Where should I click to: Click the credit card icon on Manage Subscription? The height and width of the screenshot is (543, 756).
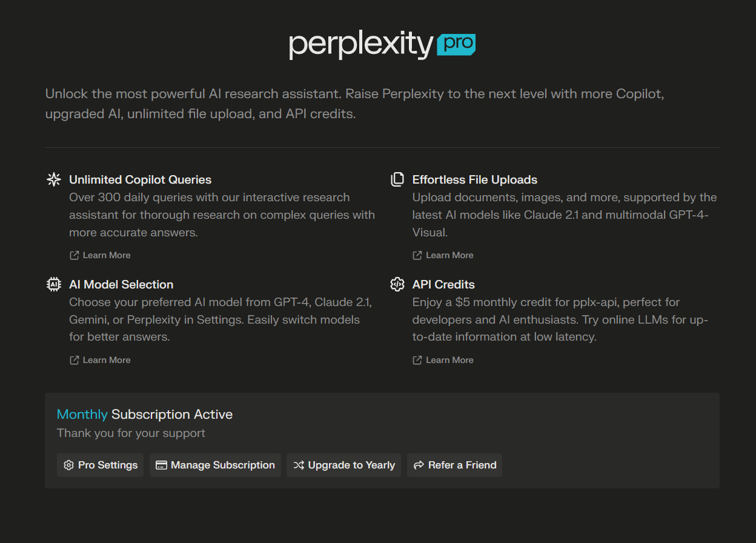(161, 465)
